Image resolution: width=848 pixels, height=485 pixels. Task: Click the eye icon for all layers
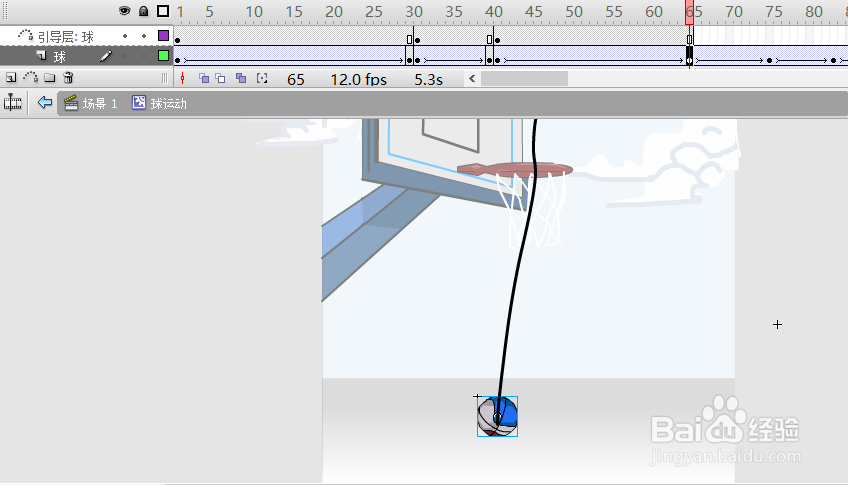(x=124, y=11)
